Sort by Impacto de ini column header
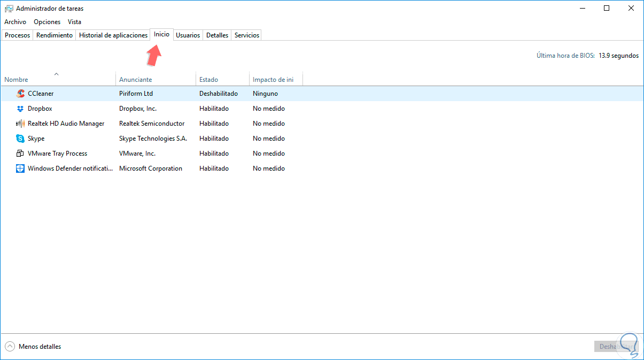The image size is (644, 360). 276,79
